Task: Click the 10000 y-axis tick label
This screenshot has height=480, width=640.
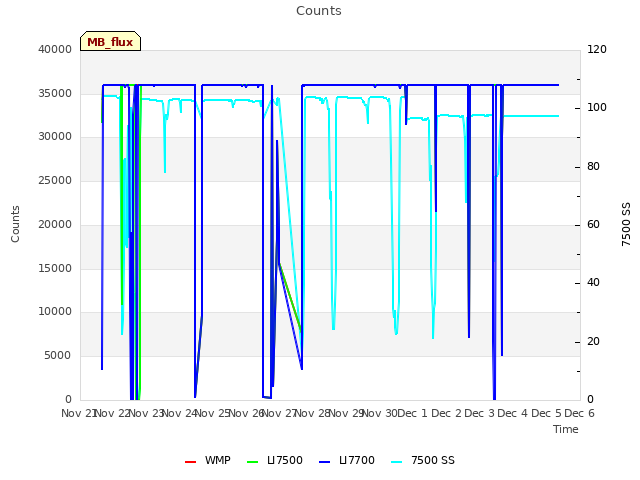Action: [55, 311]
